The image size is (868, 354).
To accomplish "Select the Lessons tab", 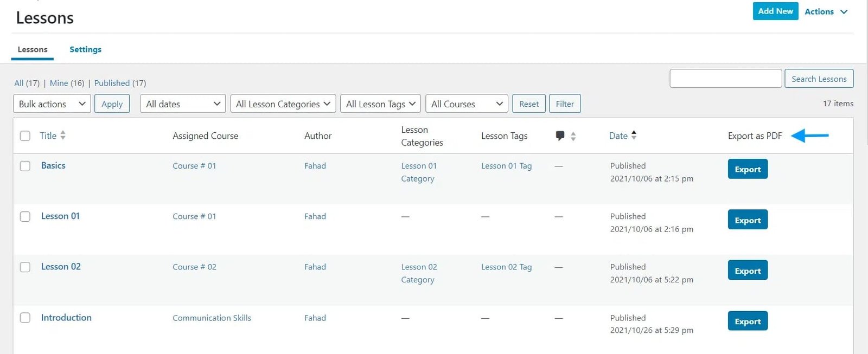I will [x=33, y=49].
